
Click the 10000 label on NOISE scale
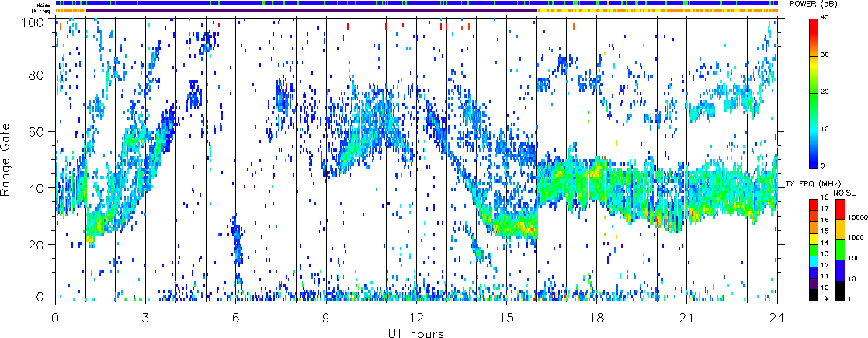857,218
